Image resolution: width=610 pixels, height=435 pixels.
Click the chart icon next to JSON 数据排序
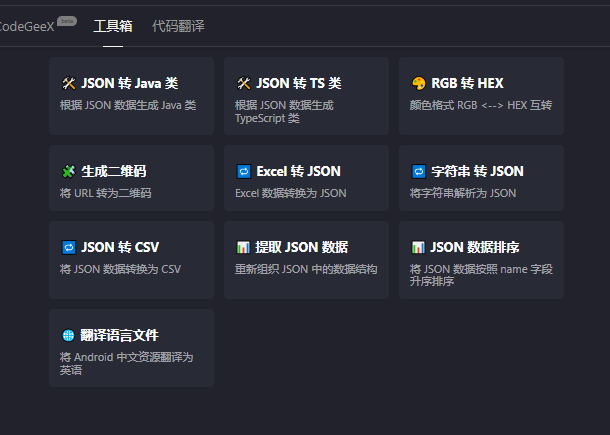tap(418, 247)
